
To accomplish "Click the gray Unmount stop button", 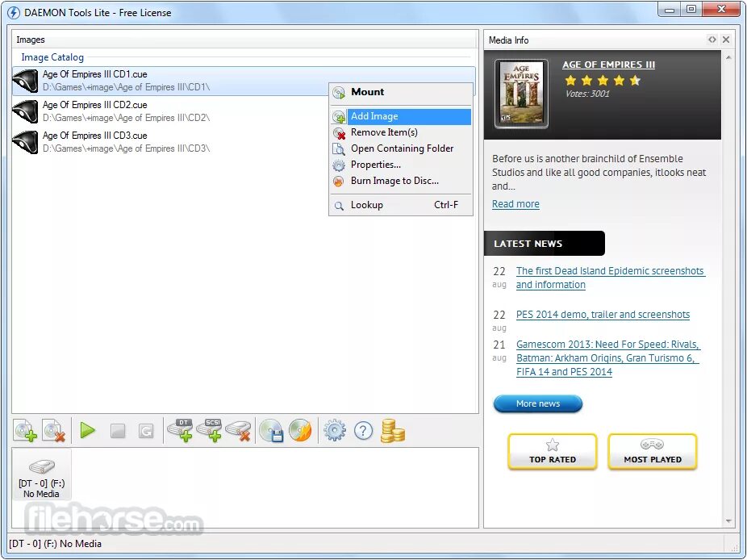I will pyautogui.click(x=118, y=431).
